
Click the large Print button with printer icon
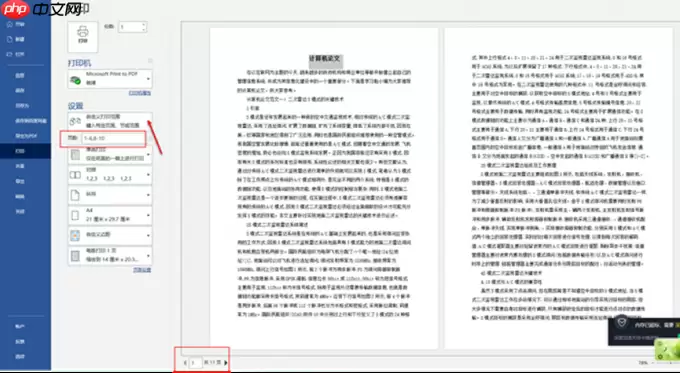coord(83,36)
